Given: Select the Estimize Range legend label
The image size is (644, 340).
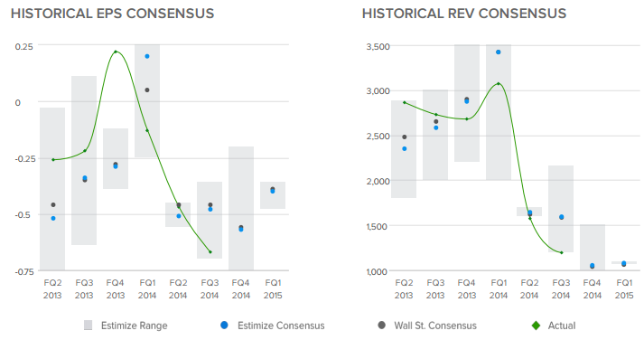Looking at the screenshot, I should 135,326.
